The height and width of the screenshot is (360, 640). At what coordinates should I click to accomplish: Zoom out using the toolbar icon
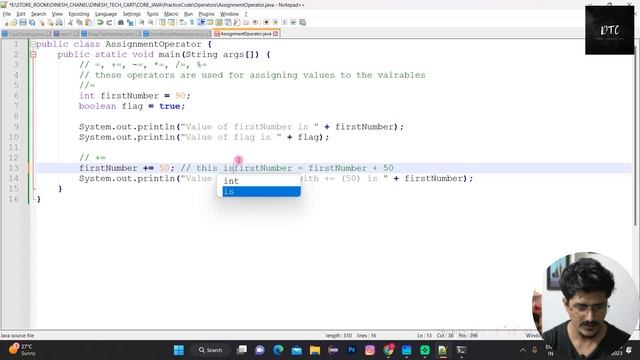point(151,22)
